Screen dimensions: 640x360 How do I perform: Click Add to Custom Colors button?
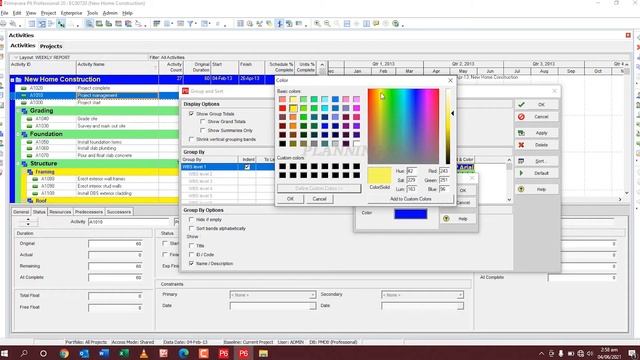[x=411, y=199]
